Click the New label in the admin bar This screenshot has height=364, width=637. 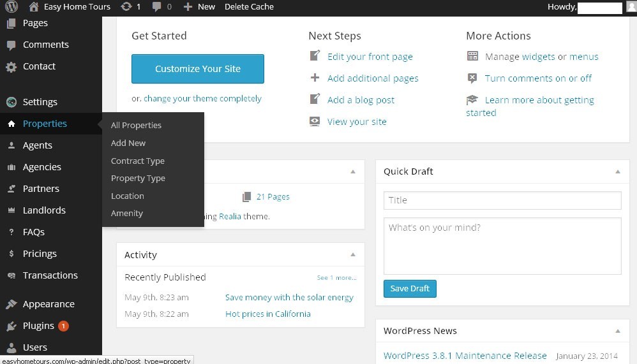206,7
